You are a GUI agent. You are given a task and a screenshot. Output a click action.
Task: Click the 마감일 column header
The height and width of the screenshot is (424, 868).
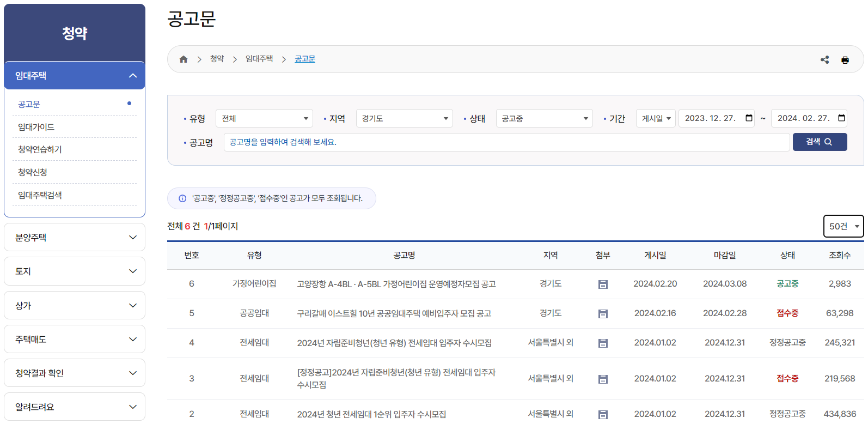point(725,255)
